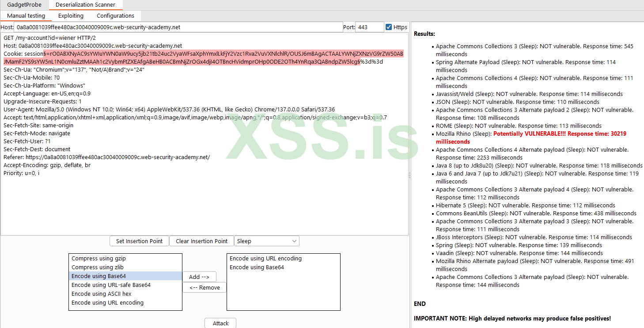Image resolution: width=644 pixels, height=328 pixels.
Task: Click the 'Java 6 and Java 7' result
Action: pyautogui.click(x=537, y=177)
